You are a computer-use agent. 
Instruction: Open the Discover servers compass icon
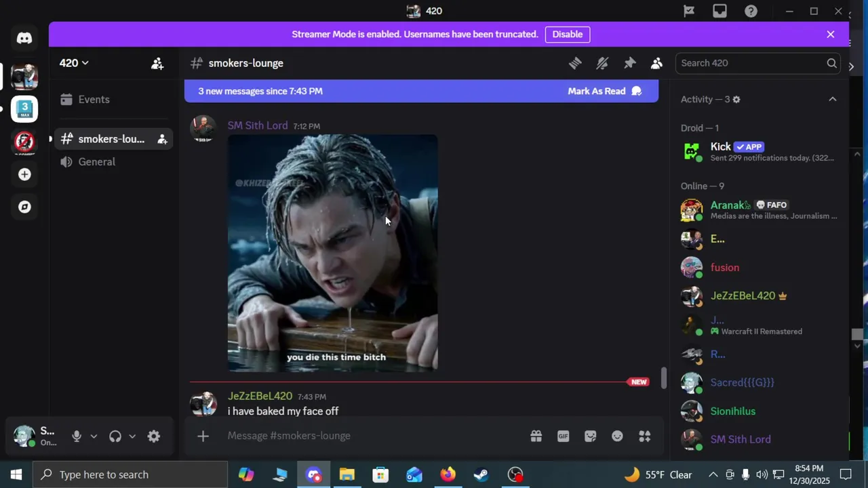[24, 207]
